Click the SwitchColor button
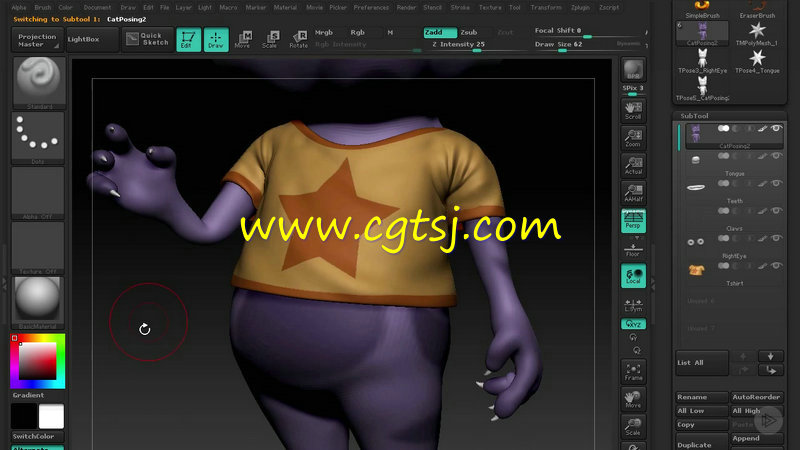The image size is (800, 450). (37, 436)
